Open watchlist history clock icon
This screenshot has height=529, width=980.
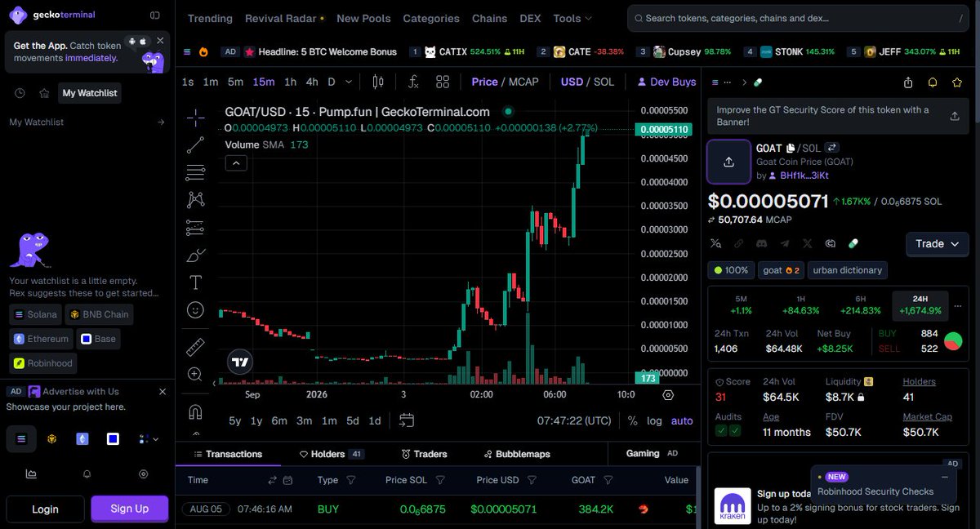[20, 93]
